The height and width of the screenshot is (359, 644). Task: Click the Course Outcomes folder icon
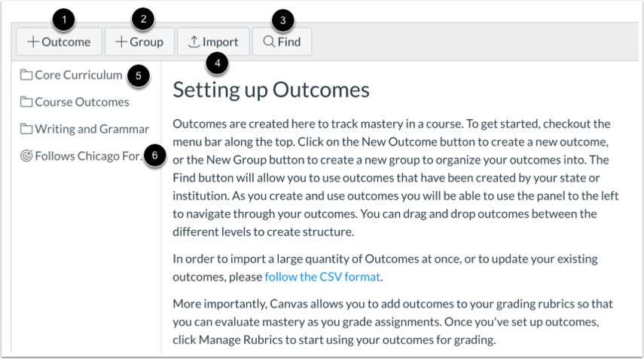tap(26, 102)
